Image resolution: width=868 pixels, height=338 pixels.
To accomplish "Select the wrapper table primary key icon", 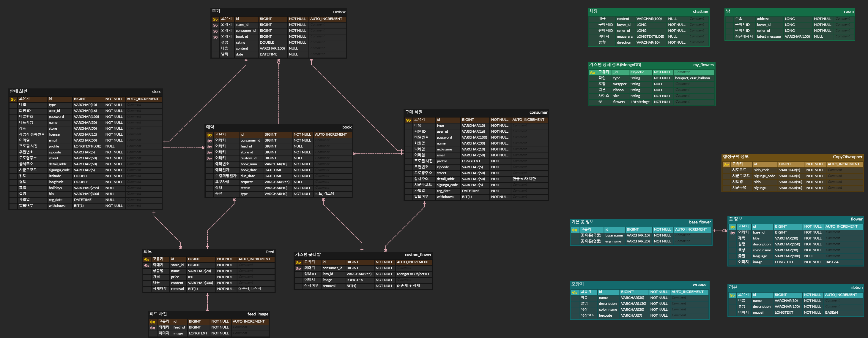I will pyautogui.click(x=574, y=292).
